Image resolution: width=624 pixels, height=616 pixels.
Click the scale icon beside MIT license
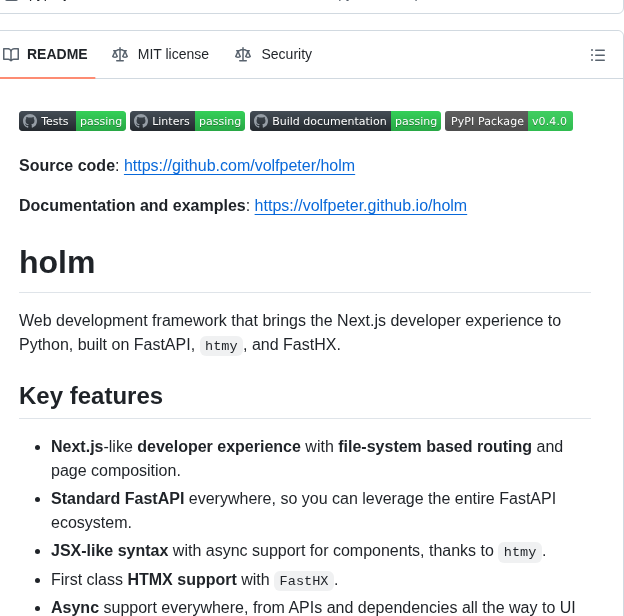tap(120, 55)
